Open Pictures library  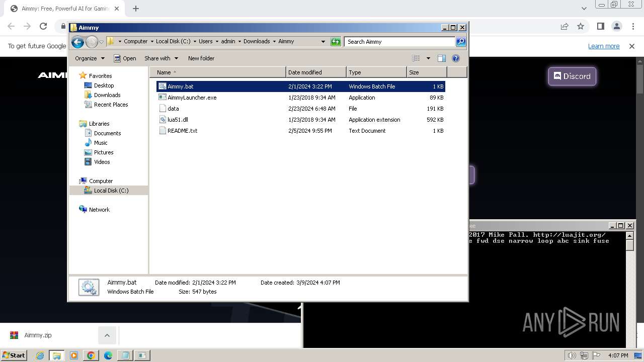tap(104, 152)
